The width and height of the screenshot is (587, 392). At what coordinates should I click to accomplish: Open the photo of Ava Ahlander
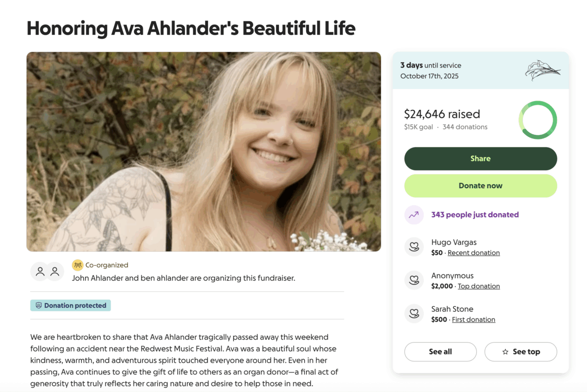point(203,152)
